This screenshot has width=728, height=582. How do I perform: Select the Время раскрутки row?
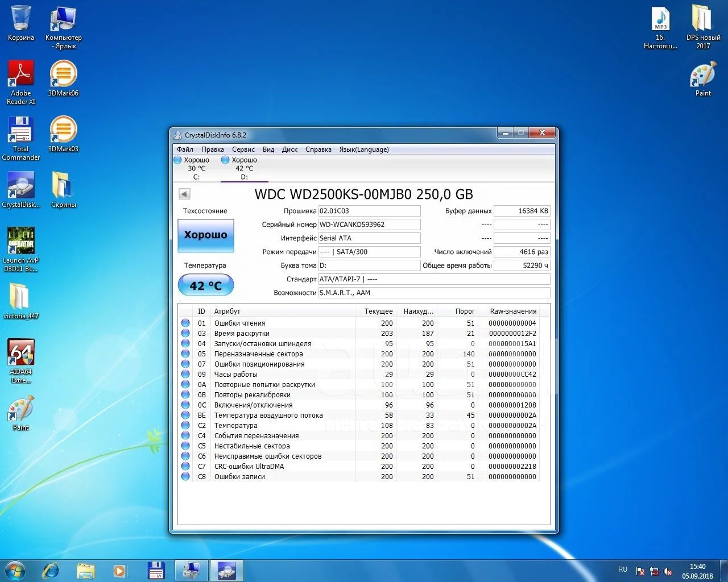coord(359,334)
